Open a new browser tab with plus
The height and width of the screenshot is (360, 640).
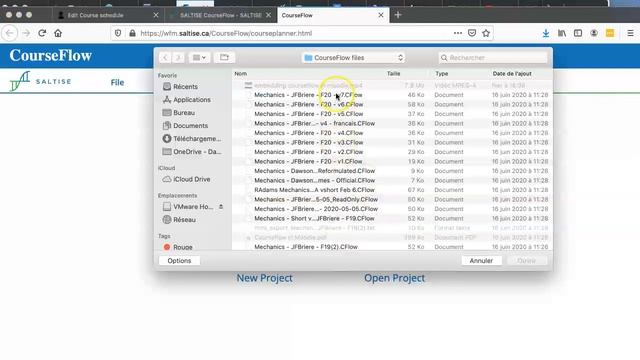pyautogui.click(x=398, y=15)
